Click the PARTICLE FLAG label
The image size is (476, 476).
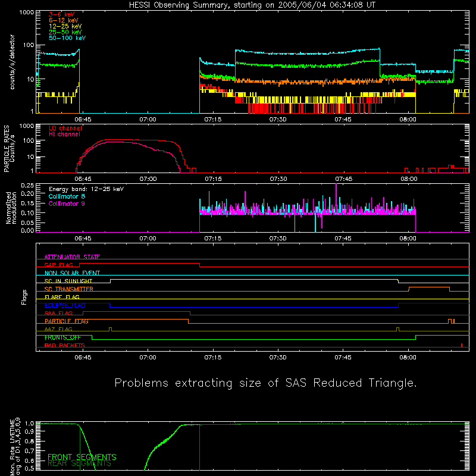click(x=67, y=321)
